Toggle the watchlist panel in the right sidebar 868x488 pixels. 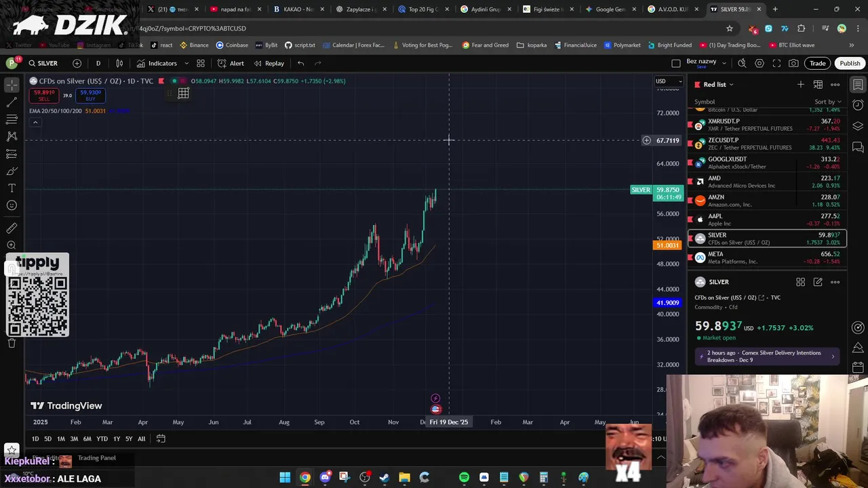[858, 85]
